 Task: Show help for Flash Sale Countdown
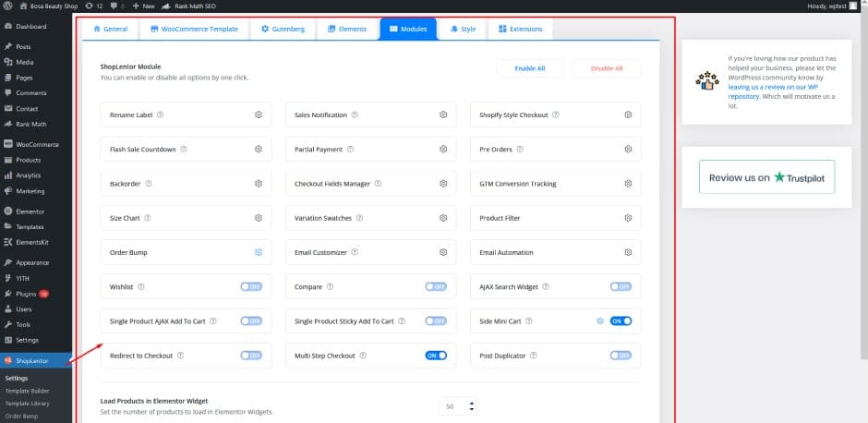(184, 149)
